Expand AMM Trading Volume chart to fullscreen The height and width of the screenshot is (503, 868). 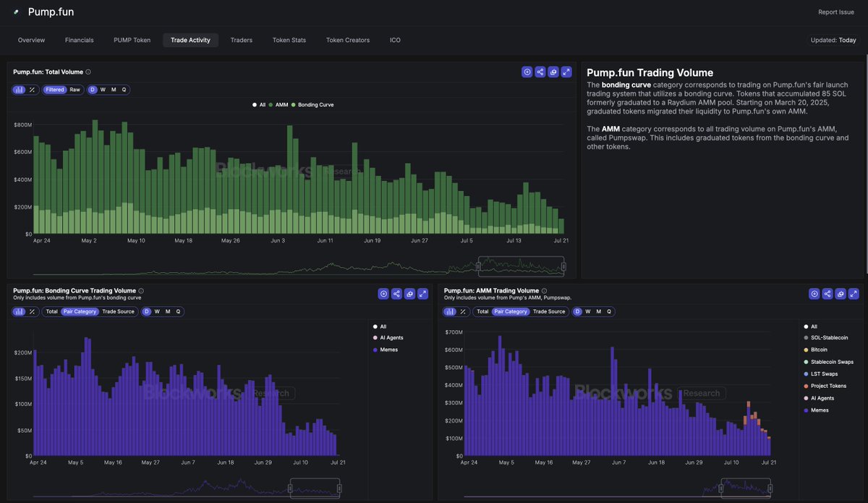click(854, 293)
